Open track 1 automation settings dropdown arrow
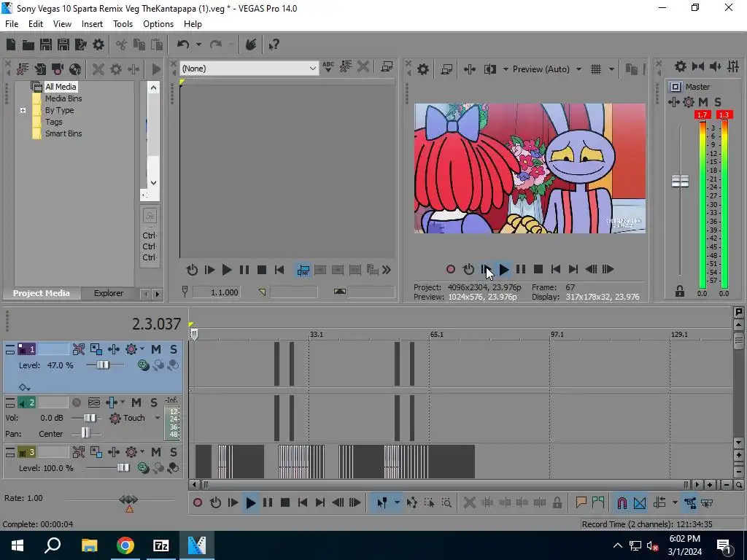Viewport: 747px width, 560px height. (x=142, y=349)
